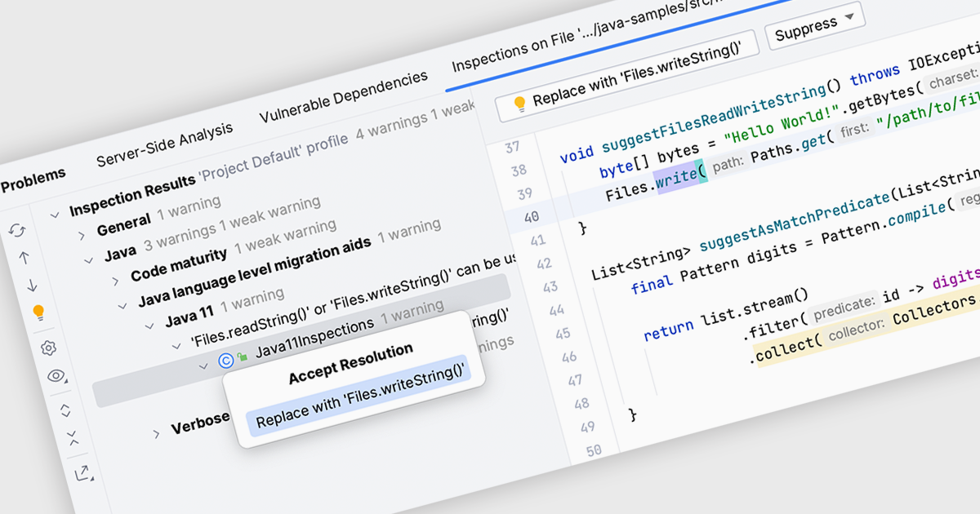This screenshot has width=980, height=514.
Task: Collapse Java language level migration aids node
Action: [x=122, y=306]
